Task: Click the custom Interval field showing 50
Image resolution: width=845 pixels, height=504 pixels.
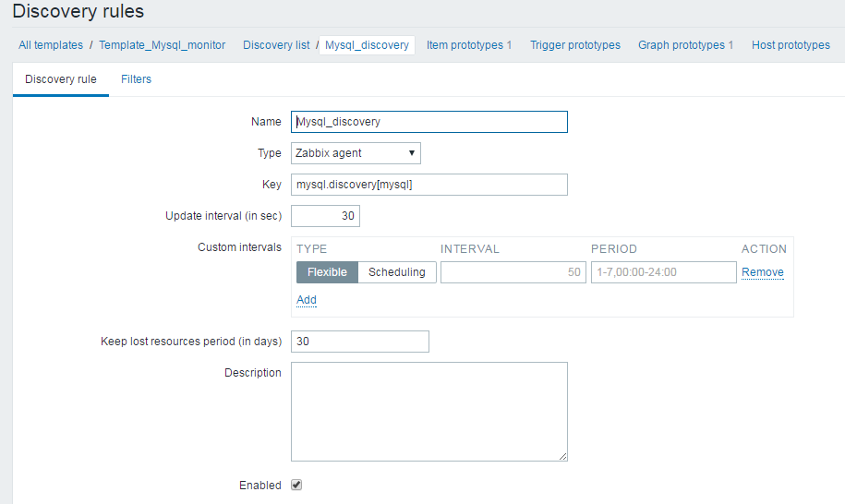Action: pos(513,272)
